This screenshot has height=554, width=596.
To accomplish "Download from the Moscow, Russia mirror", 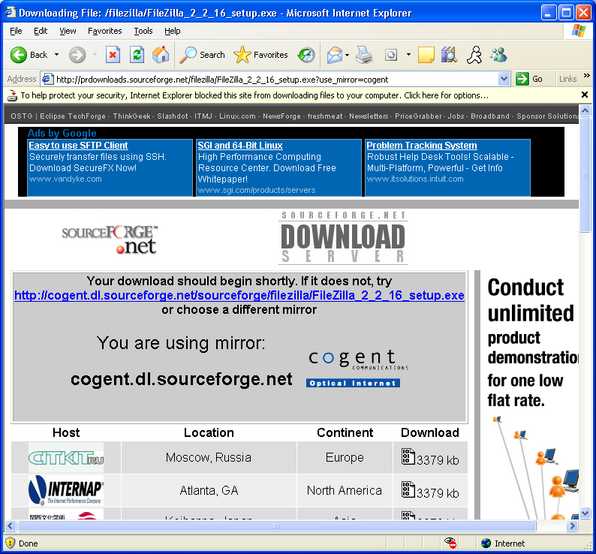I will point(430,457).
